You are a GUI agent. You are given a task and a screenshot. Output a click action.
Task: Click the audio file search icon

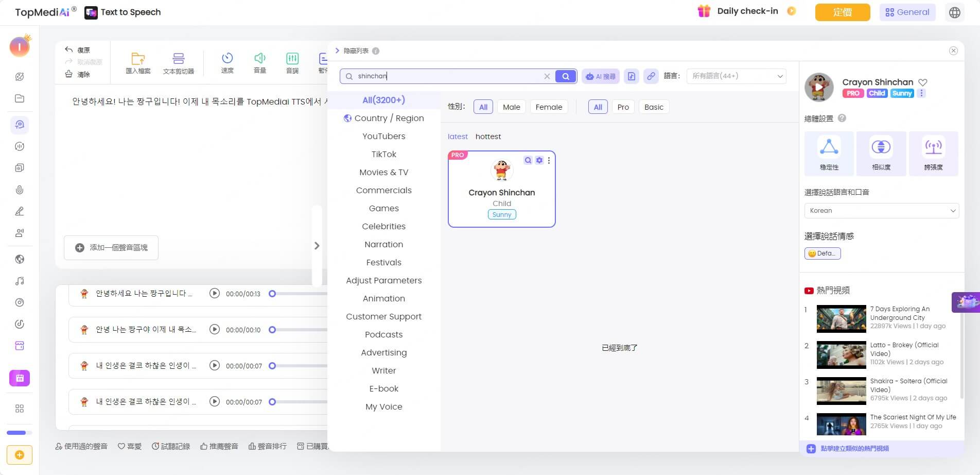coord(632,76)
